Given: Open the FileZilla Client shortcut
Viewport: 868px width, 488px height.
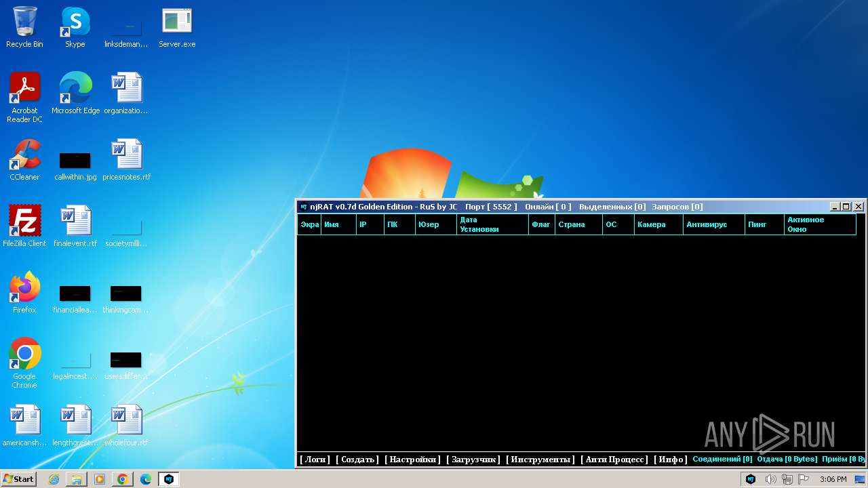Looking at the screenshot, I should click(x=24, y=226).
